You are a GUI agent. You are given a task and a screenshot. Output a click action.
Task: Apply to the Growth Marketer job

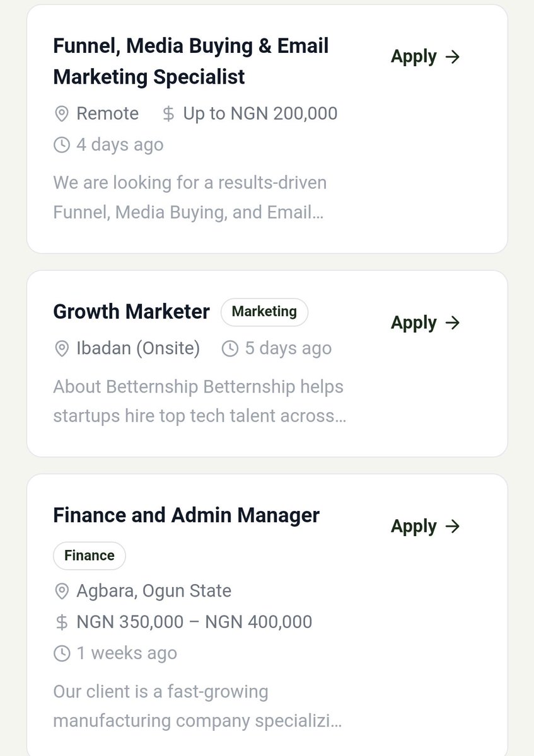tap(426, 323)
